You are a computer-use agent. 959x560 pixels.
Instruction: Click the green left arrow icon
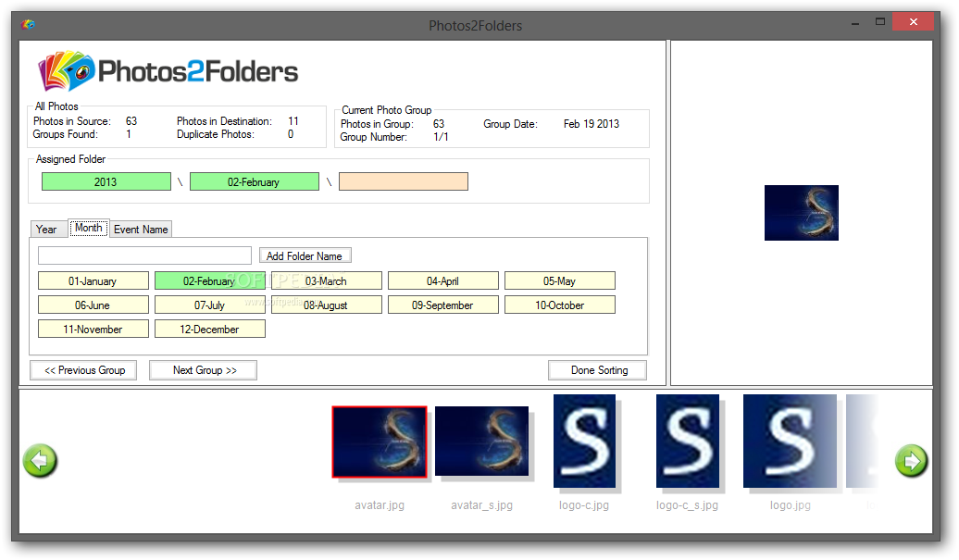click(41, 460)
